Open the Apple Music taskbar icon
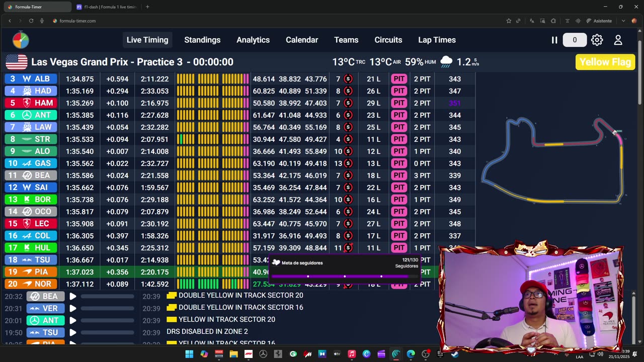The height and width of the screenshot is (362, 644). [352, 354]
